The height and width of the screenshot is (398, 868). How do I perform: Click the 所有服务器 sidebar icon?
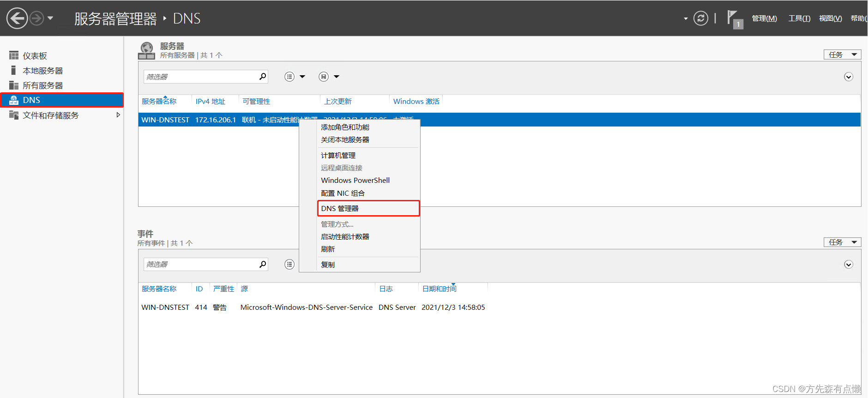14,85
